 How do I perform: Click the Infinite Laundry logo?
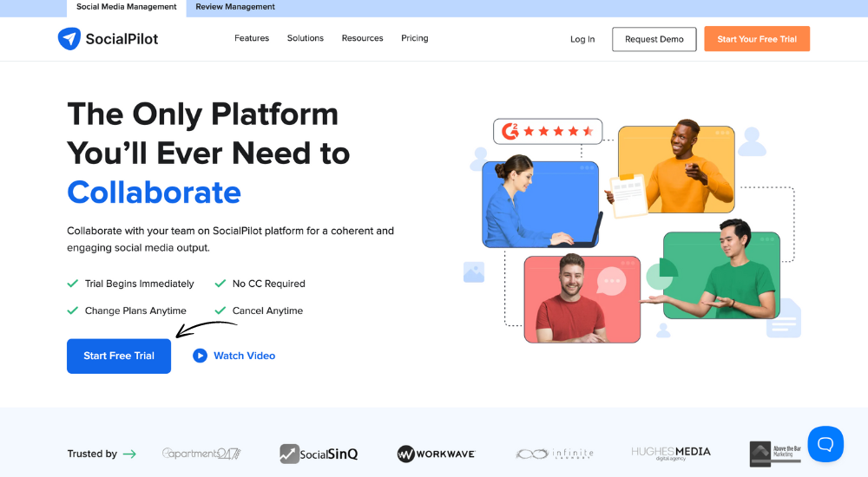click(554, 454)
